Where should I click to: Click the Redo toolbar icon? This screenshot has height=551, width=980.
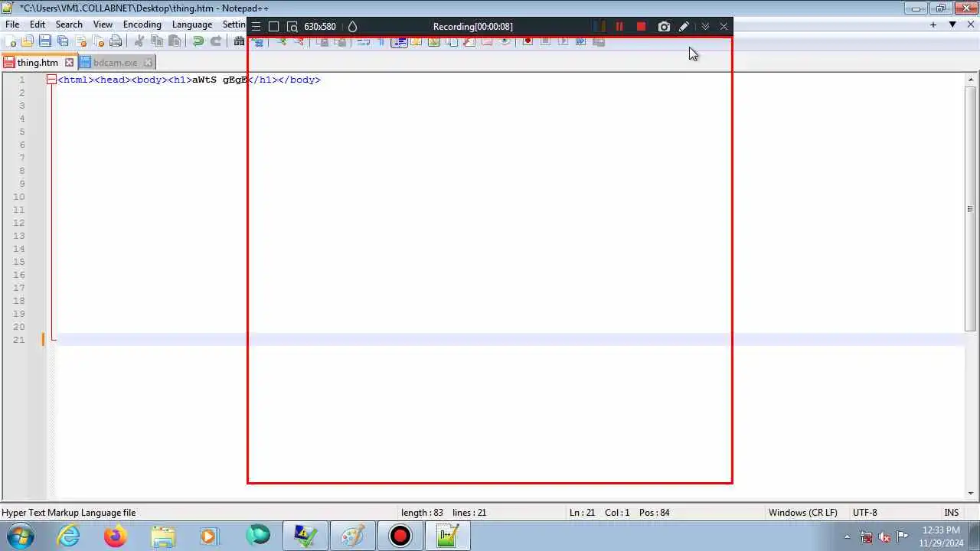pyautogui.click(x=216, y=41)
